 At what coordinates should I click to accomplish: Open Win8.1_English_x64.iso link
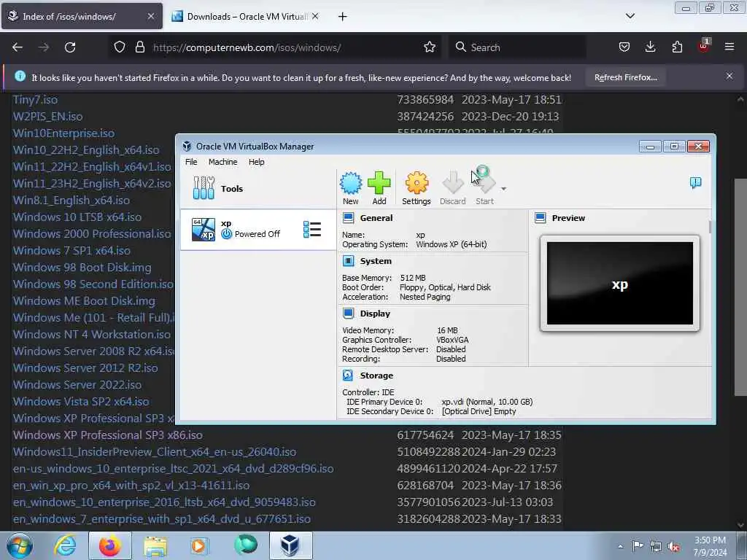[71, 200]
